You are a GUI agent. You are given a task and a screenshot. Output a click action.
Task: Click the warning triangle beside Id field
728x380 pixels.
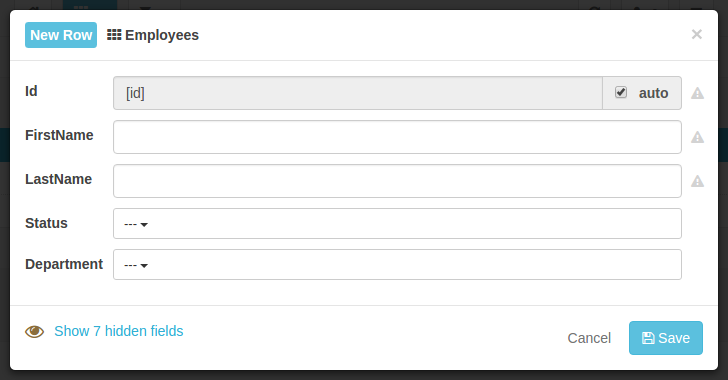(697, 93)
